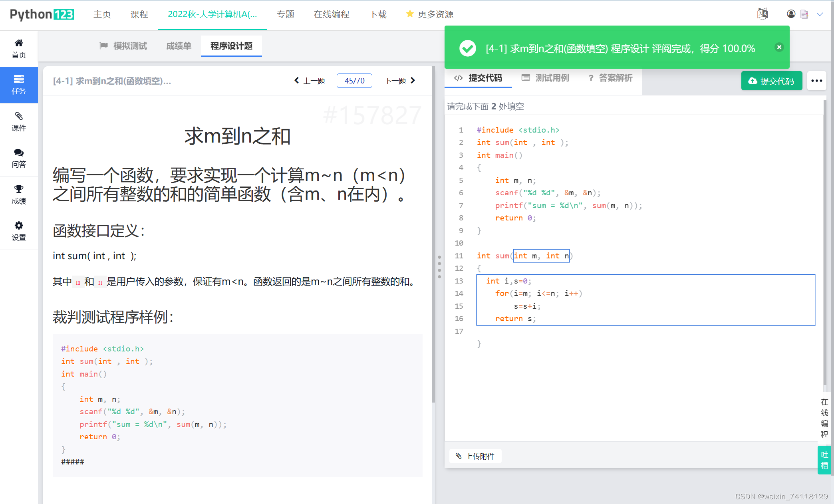Click the function body fill-in code box
The width and height of the screenshot is (834, 504).
tap(645, 300)
